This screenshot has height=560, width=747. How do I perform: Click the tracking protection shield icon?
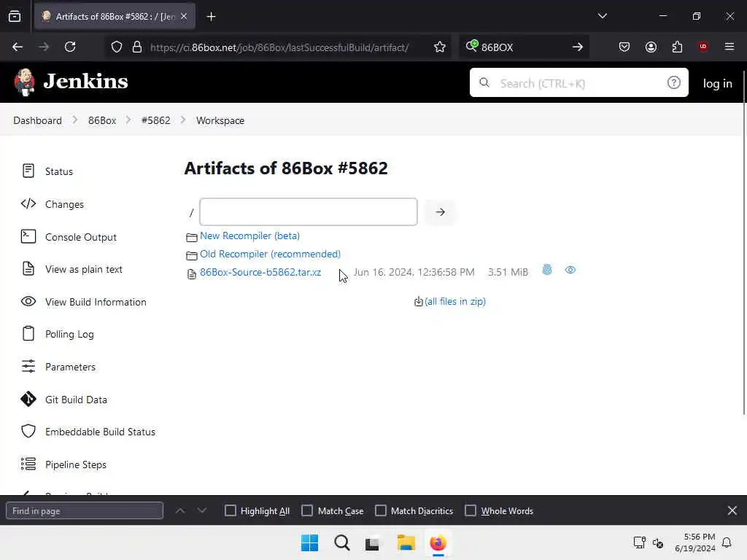pyautogui.click(x=117, y=47)
